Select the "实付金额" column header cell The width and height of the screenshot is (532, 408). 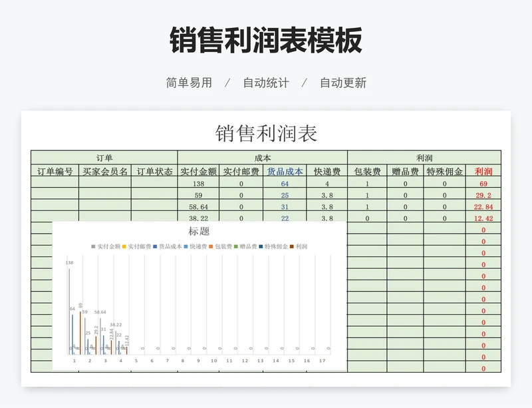(x=198, y=171)
